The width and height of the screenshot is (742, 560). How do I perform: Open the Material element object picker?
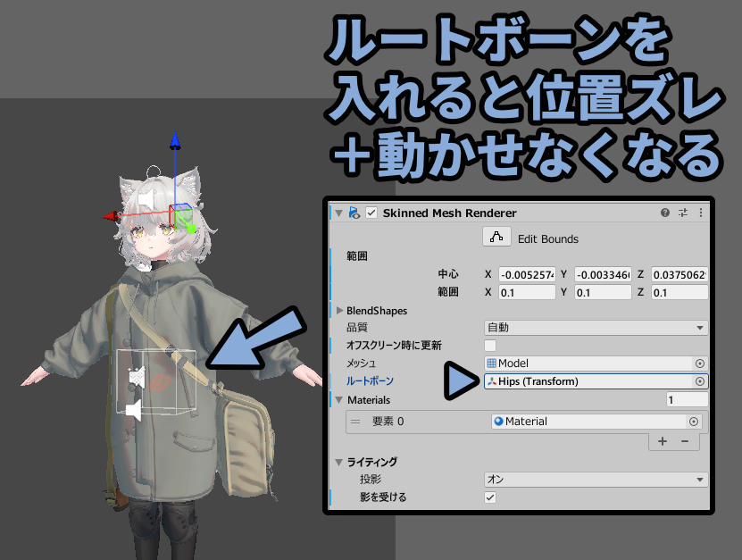694,422
